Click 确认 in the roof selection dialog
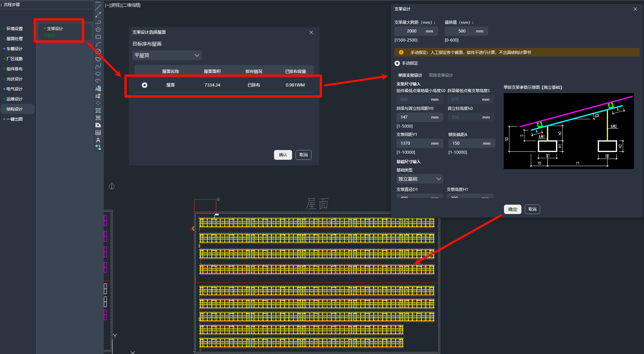The width and height of the screenshot is (644, 354). pyautogui.click(x=283, y=155)
